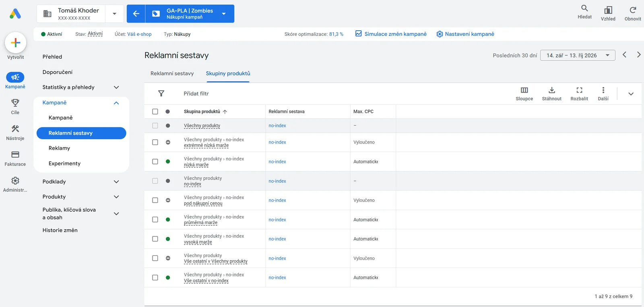Viewport: 644px width, 307px height.
Task: Check the pod nákupní cenou row checkbox
Action: coord(155,200)
